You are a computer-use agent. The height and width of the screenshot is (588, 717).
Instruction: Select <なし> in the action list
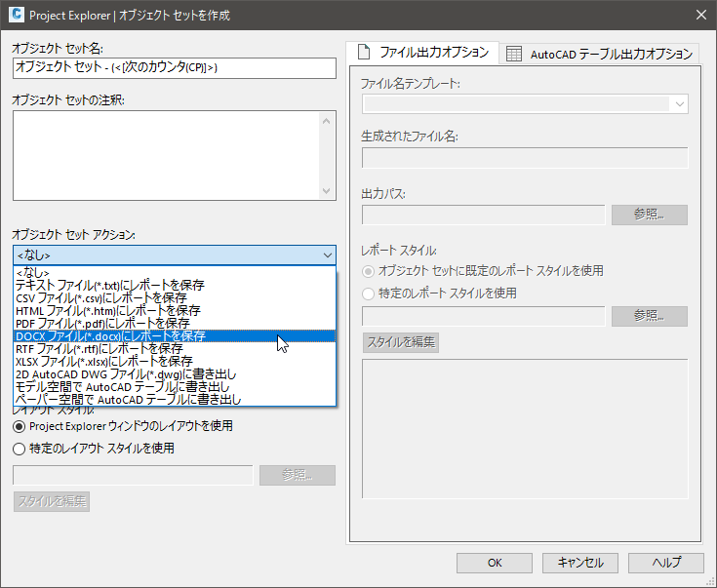pyautogui.click(x=175, y=272)
